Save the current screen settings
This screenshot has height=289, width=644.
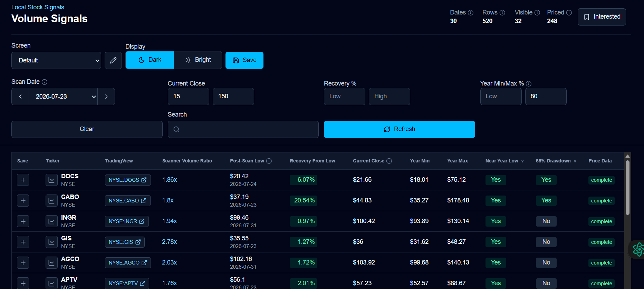point(244,60)
